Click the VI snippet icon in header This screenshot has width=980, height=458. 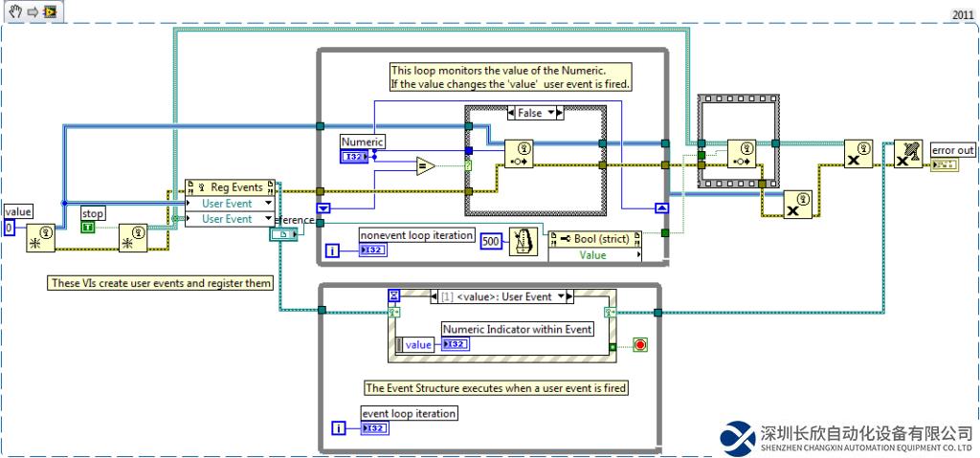tap(49, 11)
